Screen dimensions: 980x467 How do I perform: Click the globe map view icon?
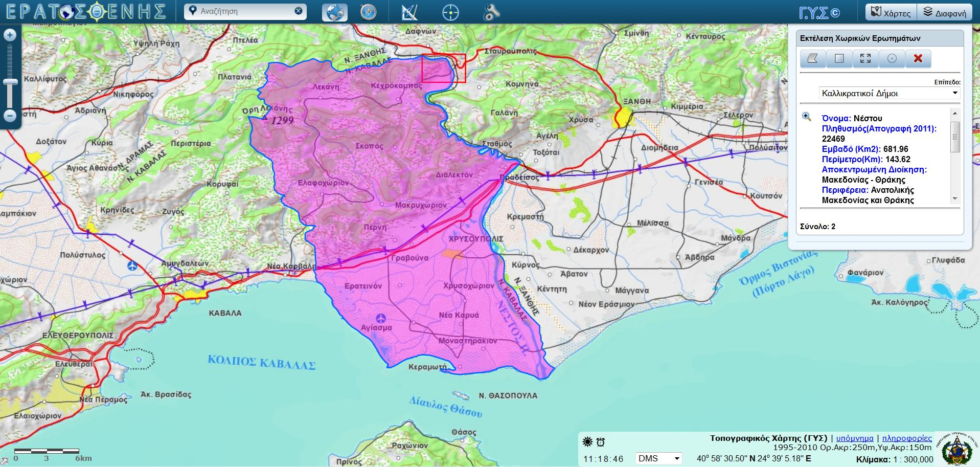[x=335, y=12]
